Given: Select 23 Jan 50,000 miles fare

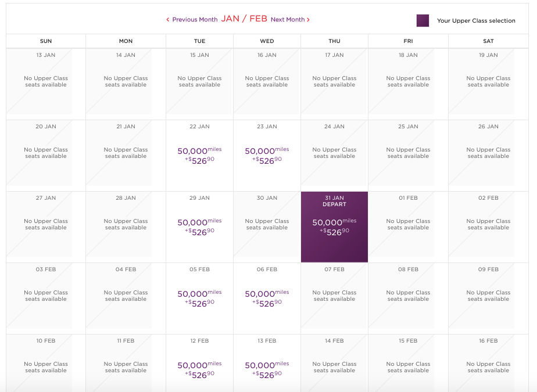Looking at the screenshot, I should (267, 156).
